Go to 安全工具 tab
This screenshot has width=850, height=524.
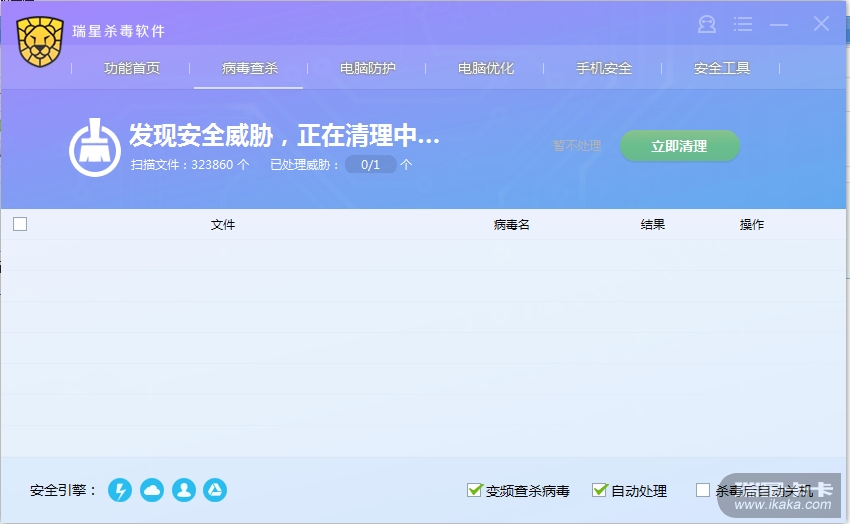(x=722, y=68)
